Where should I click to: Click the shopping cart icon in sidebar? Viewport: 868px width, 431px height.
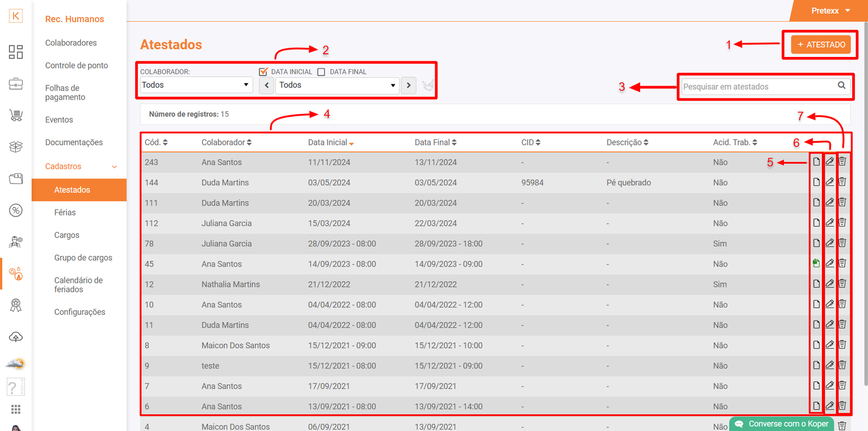[x=16, y=115]
